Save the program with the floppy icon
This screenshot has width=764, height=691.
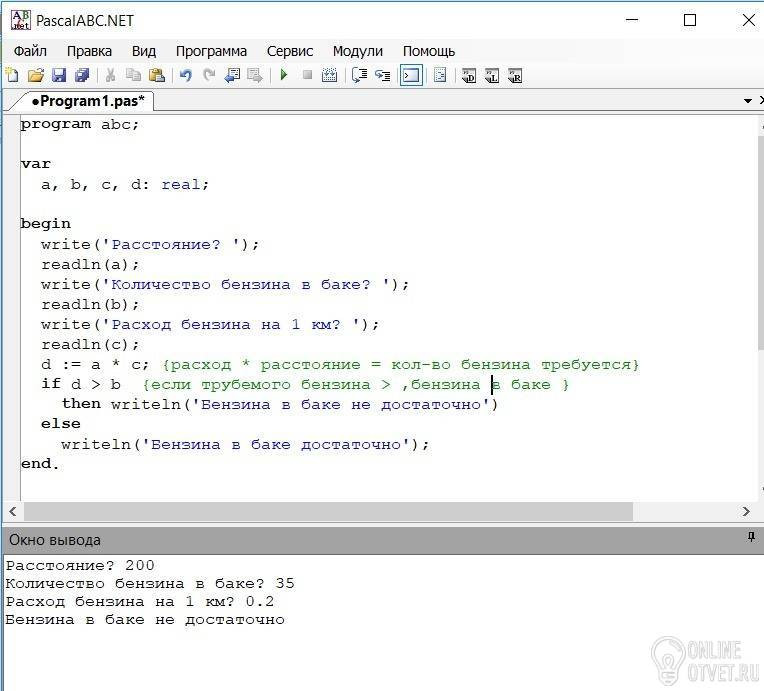59,76
